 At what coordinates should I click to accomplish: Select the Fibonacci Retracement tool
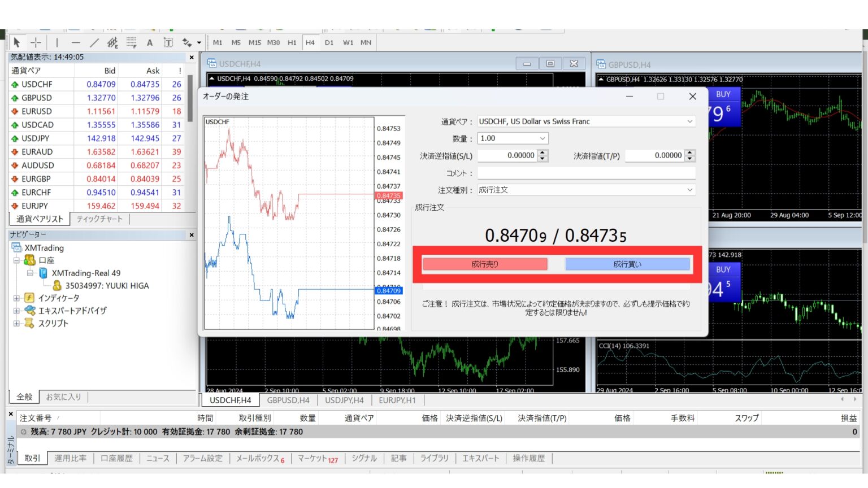point(131,42)
